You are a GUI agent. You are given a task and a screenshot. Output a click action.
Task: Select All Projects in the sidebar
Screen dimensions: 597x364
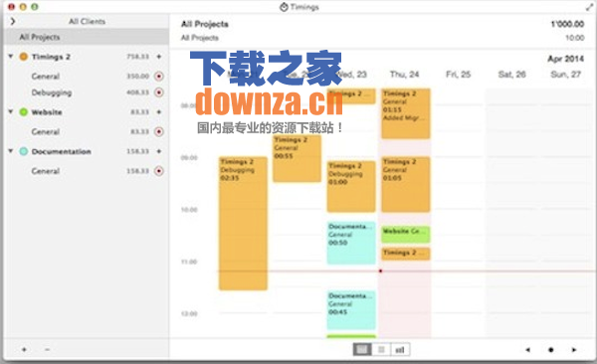87,37
